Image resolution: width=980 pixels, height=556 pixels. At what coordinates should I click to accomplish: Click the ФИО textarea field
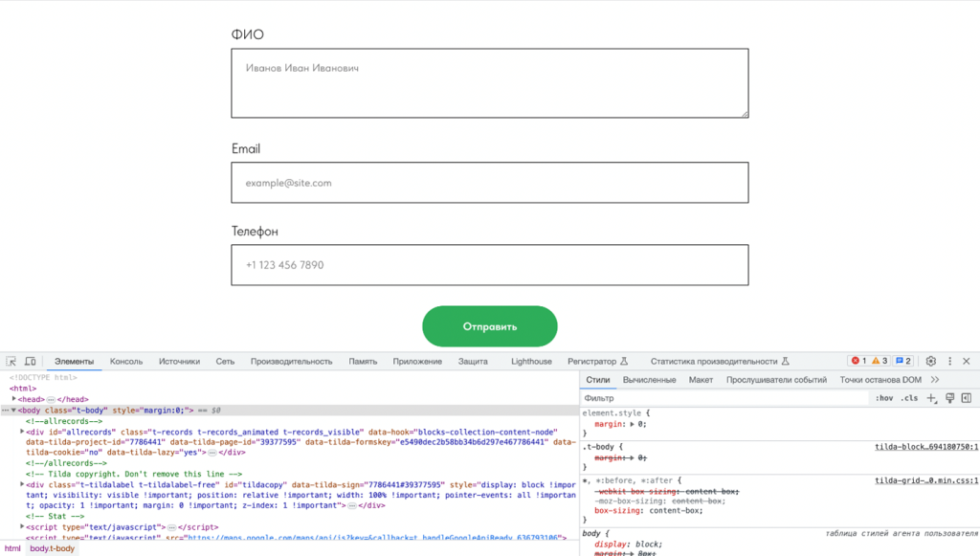point(489,83)
